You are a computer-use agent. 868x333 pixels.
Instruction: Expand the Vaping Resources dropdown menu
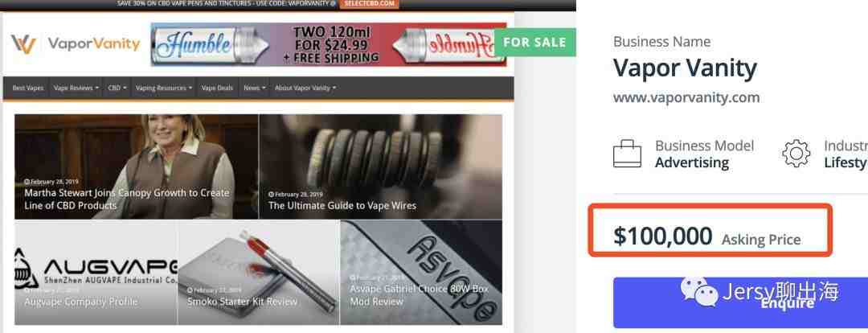[x=164, y=88]
